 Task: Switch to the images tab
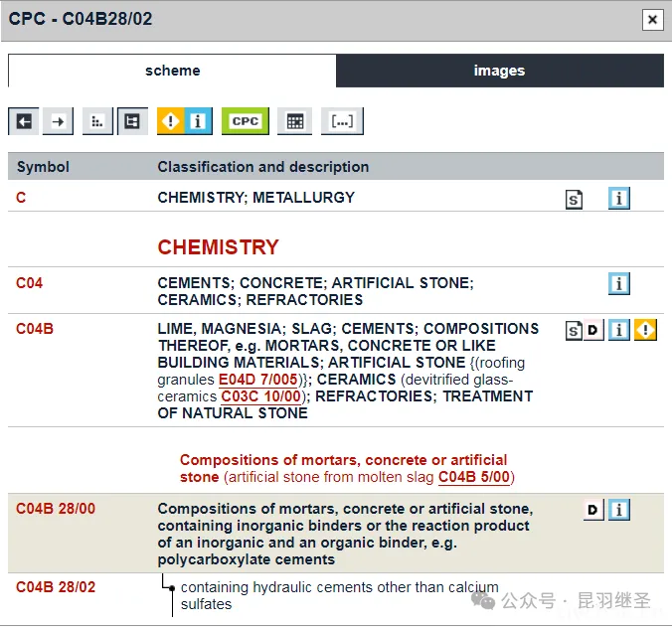coord(499,71)
